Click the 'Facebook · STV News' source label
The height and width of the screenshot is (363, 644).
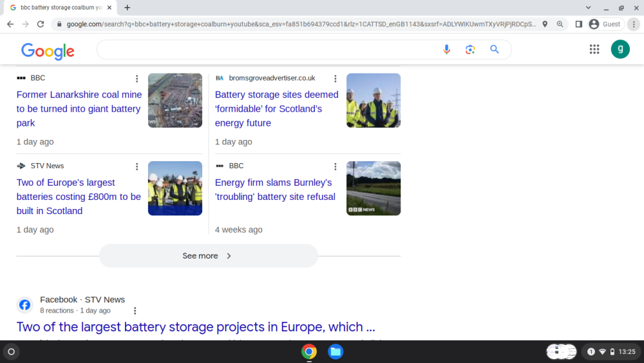coord(82,300)
